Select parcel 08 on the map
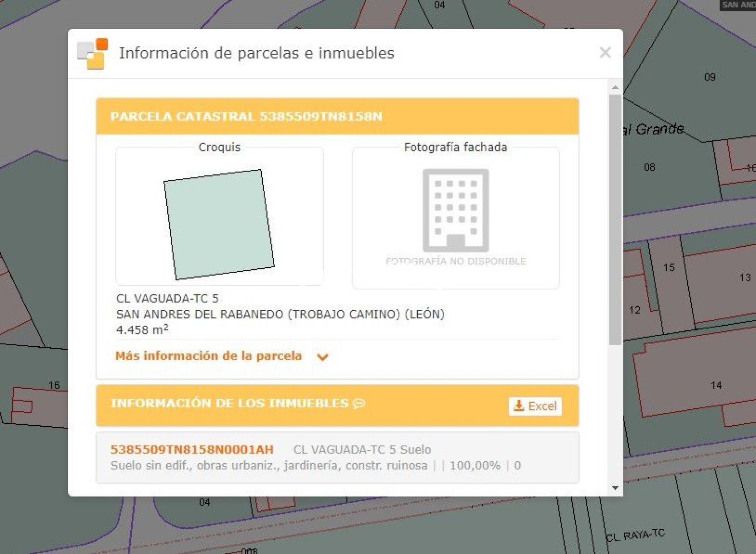This screenshot has width=756, height=554. 649,167
